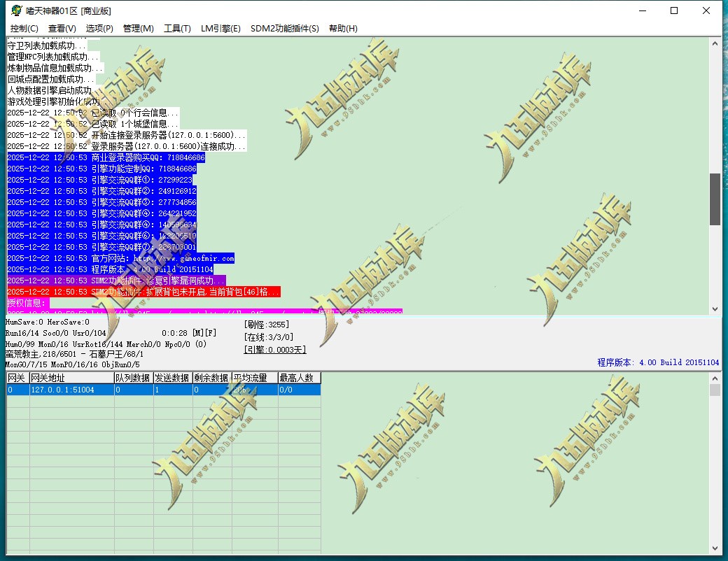Click the 开始连接登录服务器 log line
Viewport: 728px width, 561px height.
coord(127,135)
